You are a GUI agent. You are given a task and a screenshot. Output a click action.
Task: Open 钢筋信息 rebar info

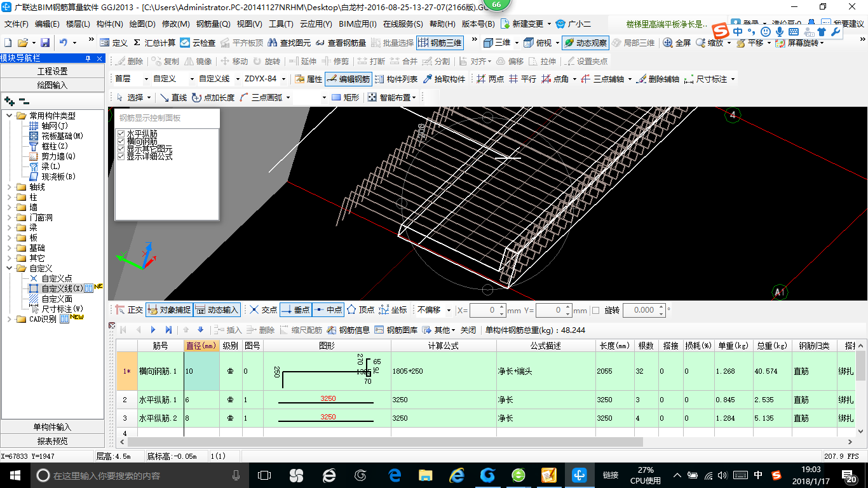pos(348,330)
